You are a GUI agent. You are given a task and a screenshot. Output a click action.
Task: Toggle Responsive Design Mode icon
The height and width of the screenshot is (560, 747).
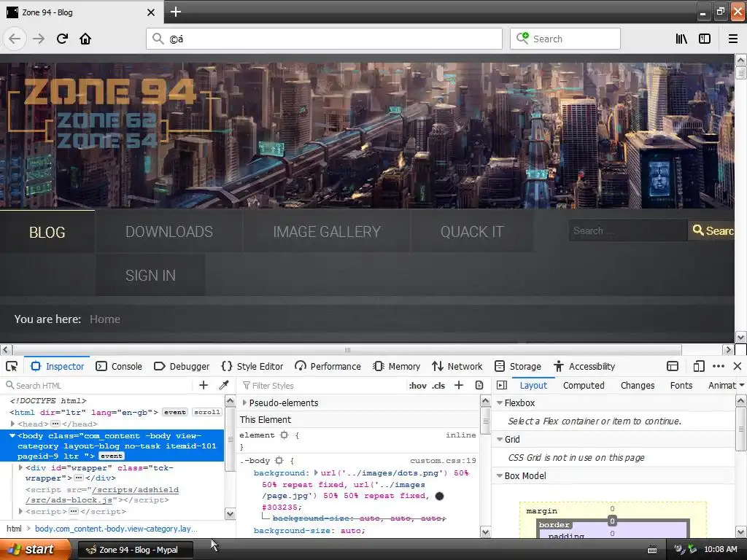698,366
